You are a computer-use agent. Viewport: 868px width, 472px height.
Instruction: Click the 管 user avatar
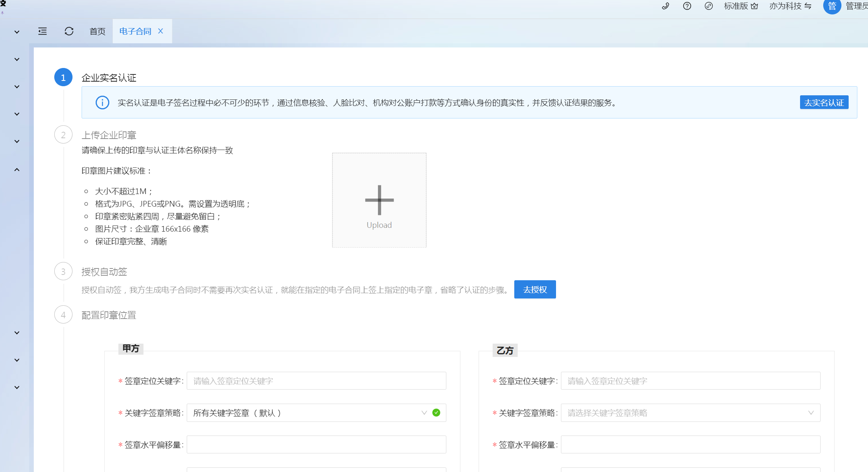pyautogui.click(x=832, y=6)
